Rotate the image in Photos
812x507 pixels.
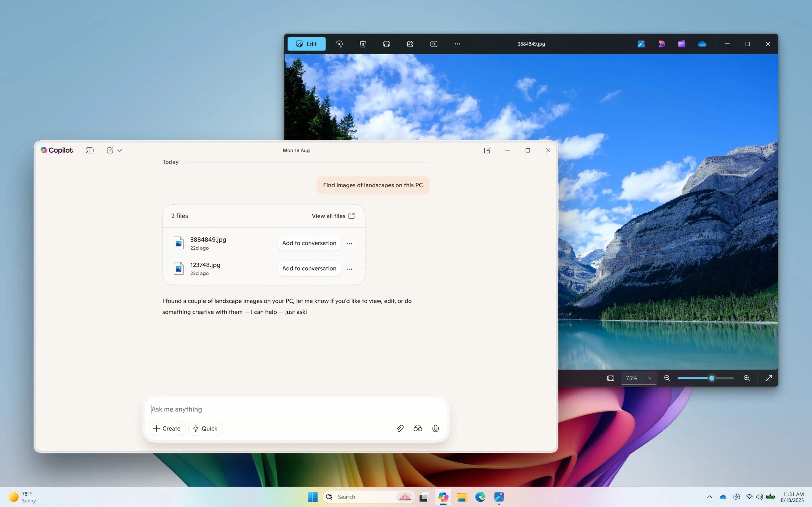tap(339, 44)
